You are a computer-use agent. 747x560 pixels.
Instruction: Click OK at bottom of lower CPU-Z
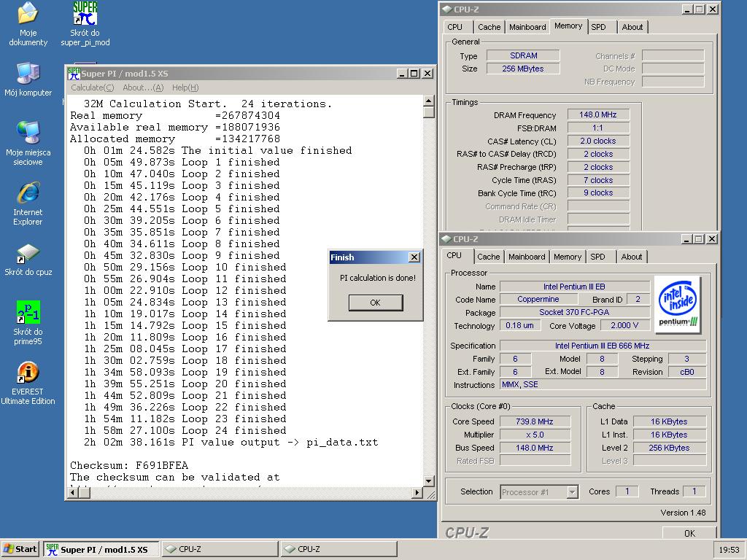point(689,533)
